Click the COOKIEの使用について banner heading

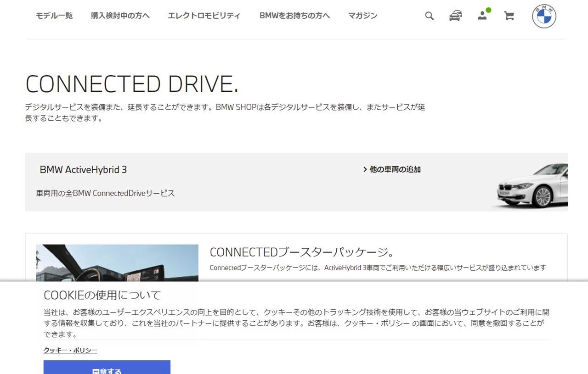102,295
